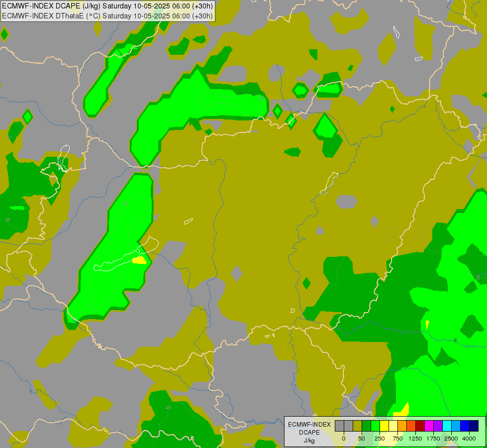Click the legend value label 50
The height and width of the screenshot is (448, 487).
[x=362, y=439]
